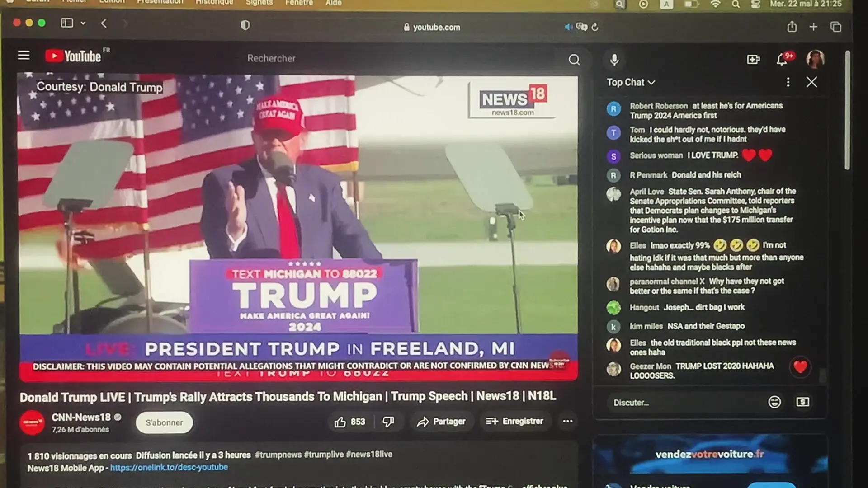The height and width of the screenshot is (488, 868).
Task: Dislike the video with thumbs down
Action: click(x=388, y=422)
